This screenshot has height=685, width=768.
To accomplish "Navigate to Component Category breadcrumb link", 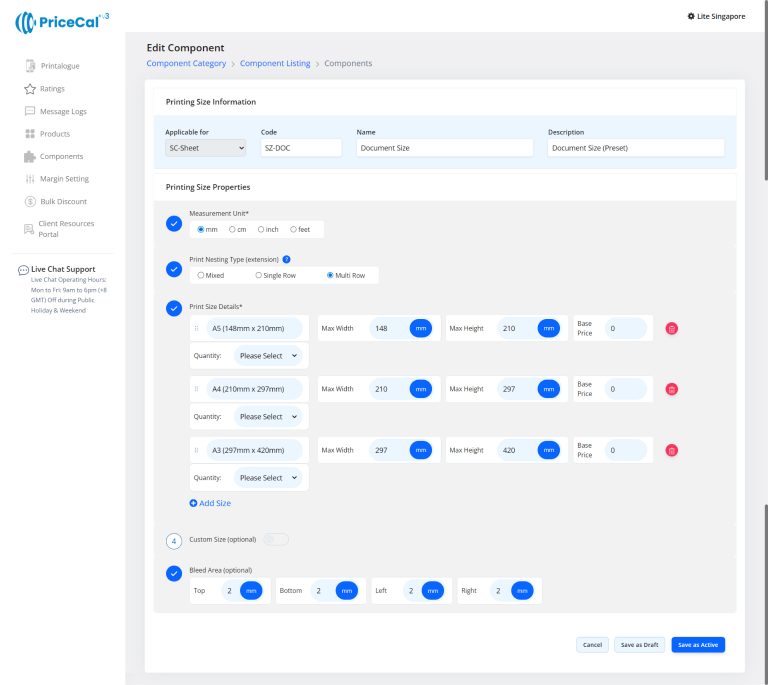I will [x=186, y=64].
